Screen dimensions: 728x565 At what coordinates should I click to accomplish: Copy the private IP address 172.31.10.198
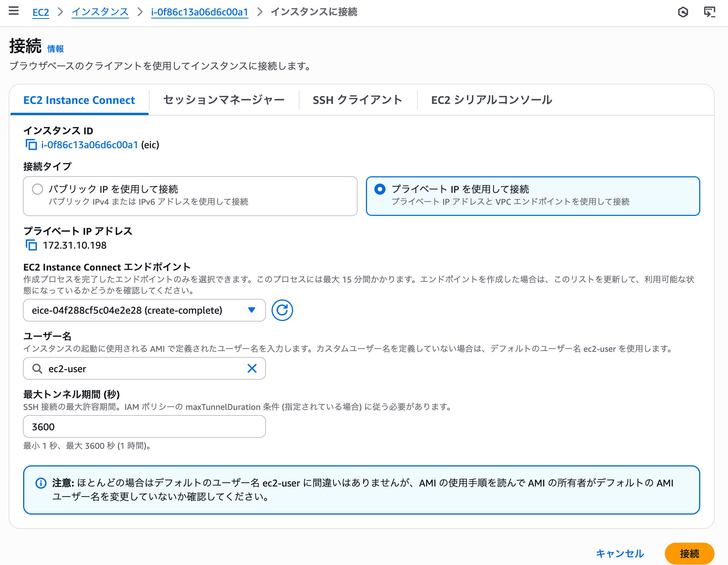(x=31, y=245)
